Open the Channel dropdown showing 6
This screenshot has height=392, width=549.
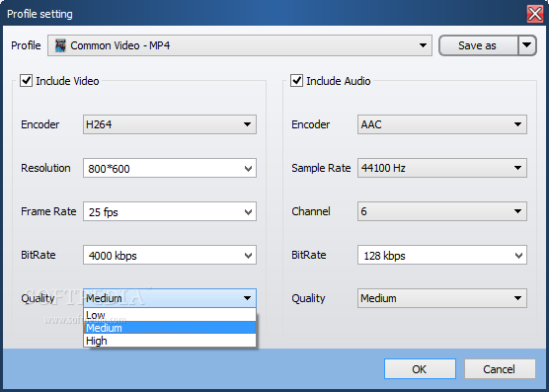click(441, 211)
